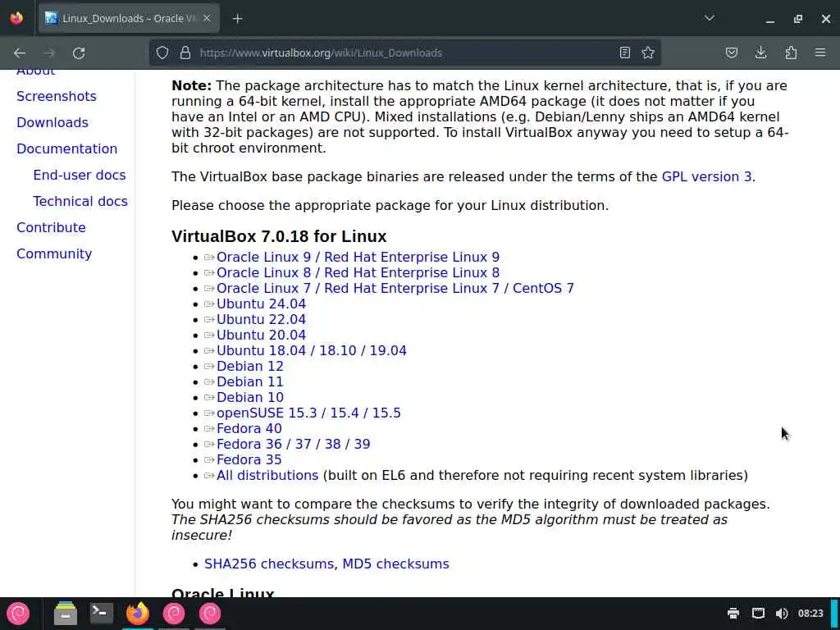Download openSUSE 15.3 / 15.4 / 15.5 package
Screen dimensions: 840x630
[x=308, y=413]
